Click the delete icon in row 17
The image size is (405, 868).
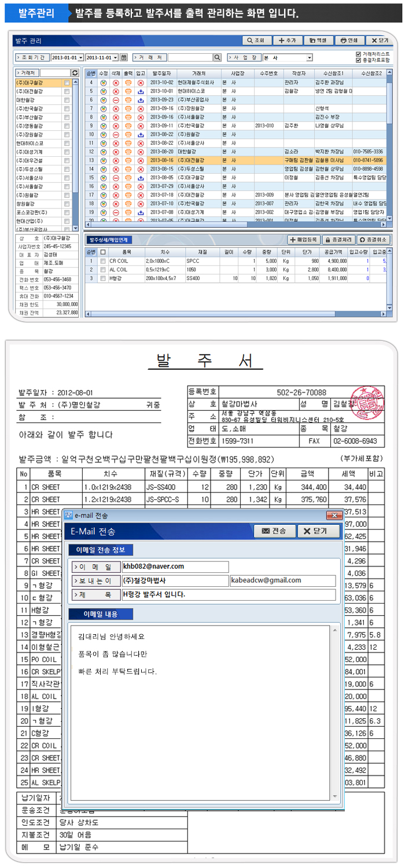pyautogui.click(x=115, y=194)
